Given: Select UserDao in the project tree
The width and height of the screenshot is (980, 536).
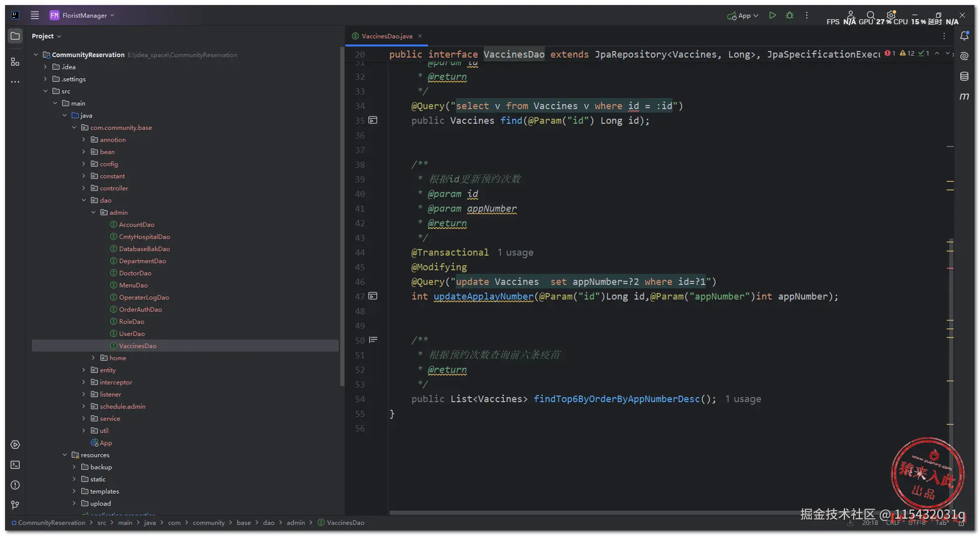Looking at the screenshot, I should point(132,333).
